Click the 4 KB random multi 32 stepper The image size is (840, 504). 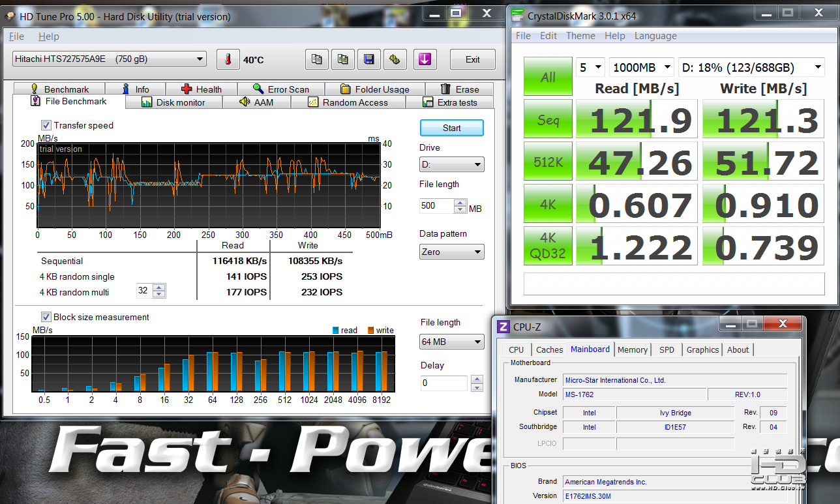(159, 291)
